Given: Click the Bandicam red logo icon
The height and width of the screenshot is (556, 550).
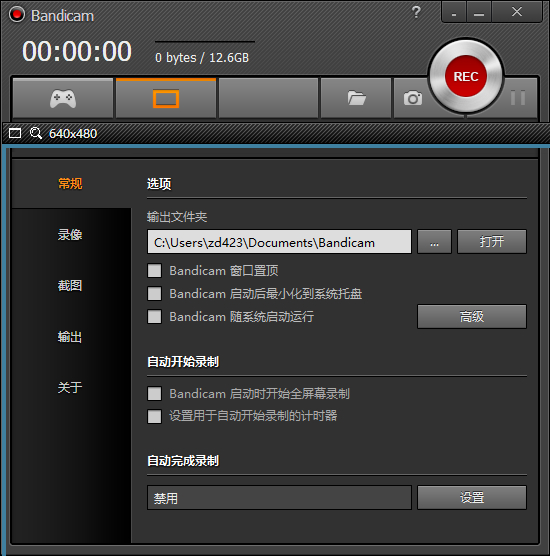Looking at the screenshot, I should (x=16, y=15).
